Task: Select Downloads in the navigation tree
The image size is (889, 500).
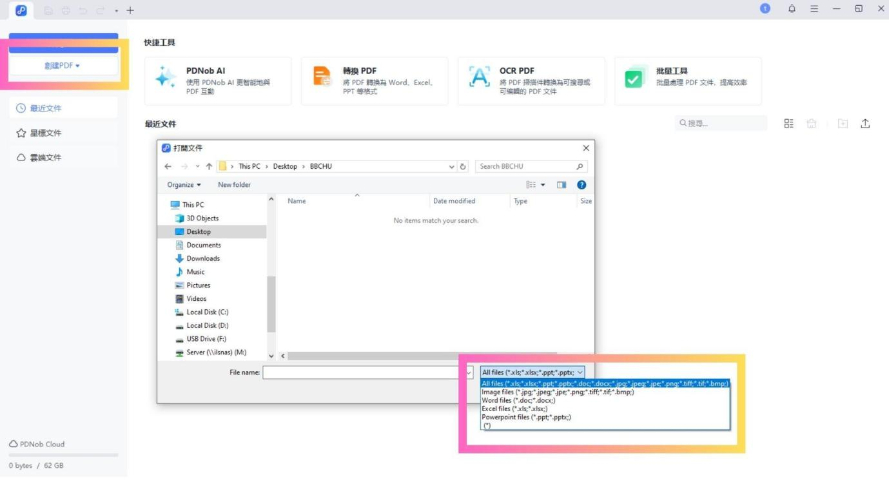Action: [203, 258]
